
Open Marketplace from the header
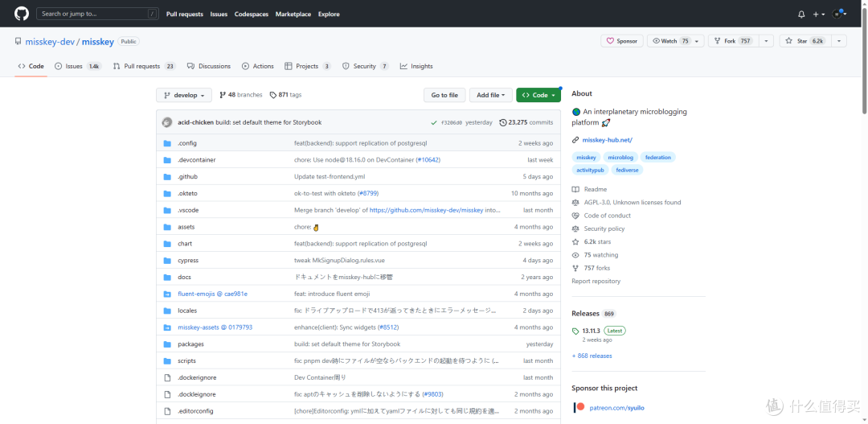(293, 14)
